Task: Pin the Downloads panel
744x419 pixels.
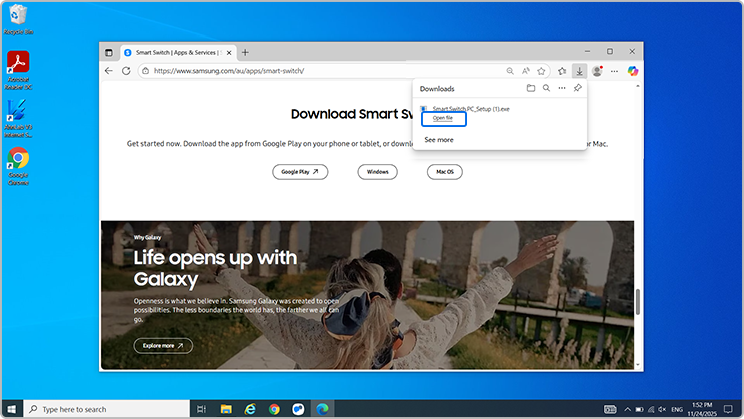Action: (x=578, y=89)
